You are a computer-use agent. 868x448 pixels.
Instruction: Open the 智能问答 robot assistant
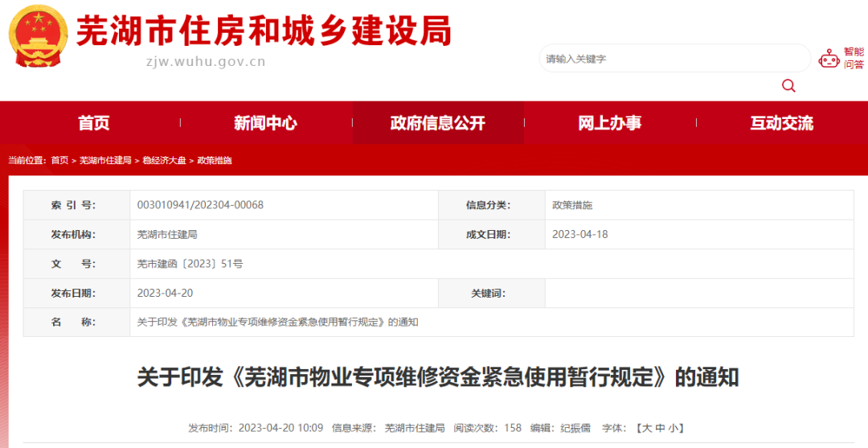point(841,59)
